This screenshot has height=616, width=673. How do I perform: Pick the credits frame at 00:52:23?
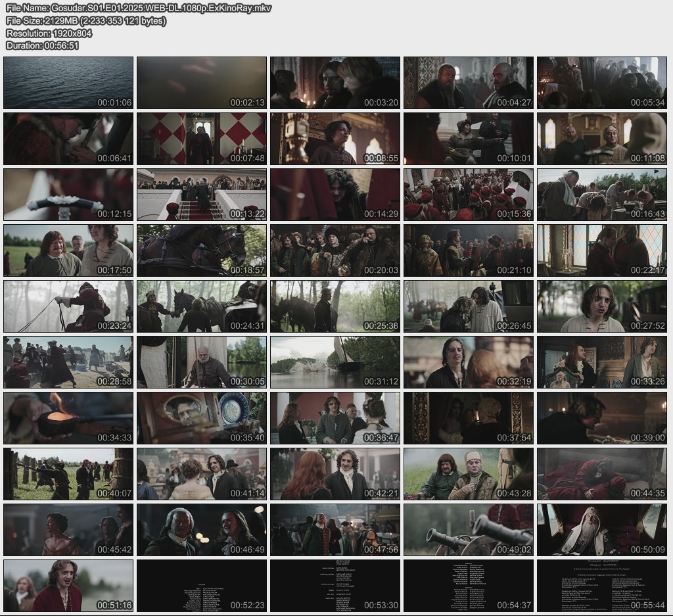click(202, 586)
